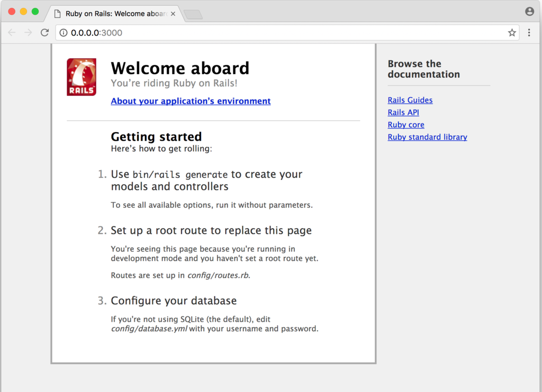Bookmark this page with the star icon
The width and height of the screenshot is (542, 392).
[512, 32]
